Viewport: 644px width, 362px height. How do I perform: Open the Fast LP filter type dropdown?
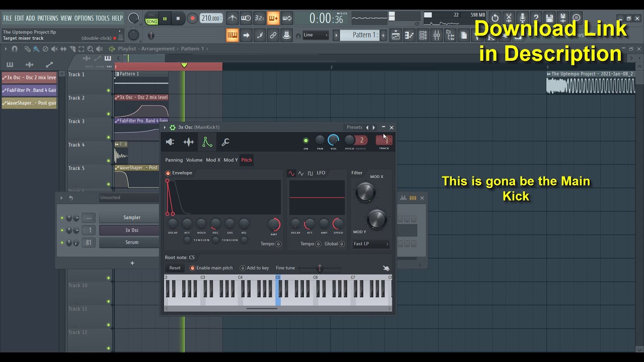click(x=371, y=244)
